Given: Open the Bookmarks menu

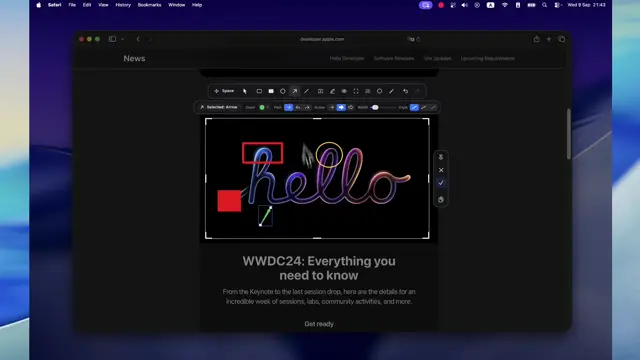Looking at the screenshot, I should click(x=149, y=5).
